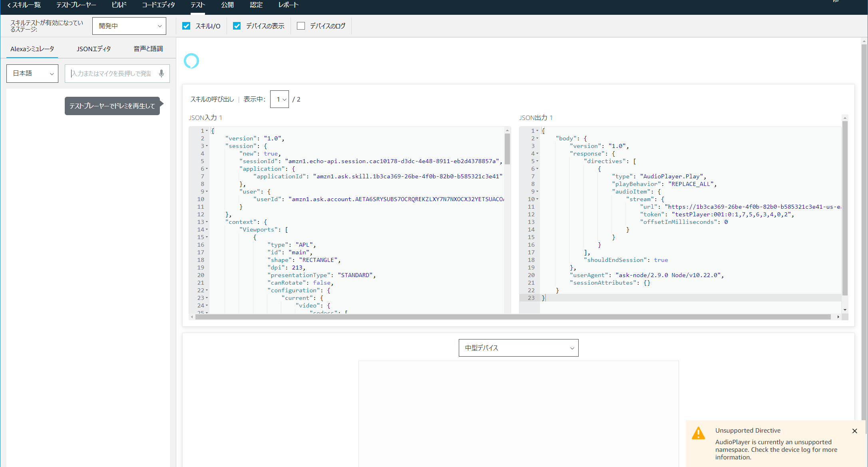This screenshot has height=467, width=868.
Task: Click the テストプレーヤーでドレミを再生して utterance bubble
Action: 112,106
